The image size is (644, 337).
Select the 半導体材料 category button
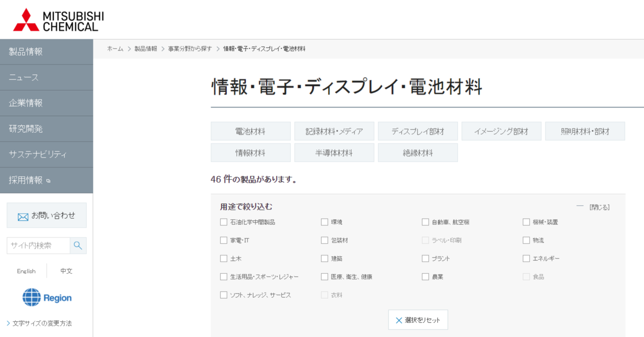point(334,153)
